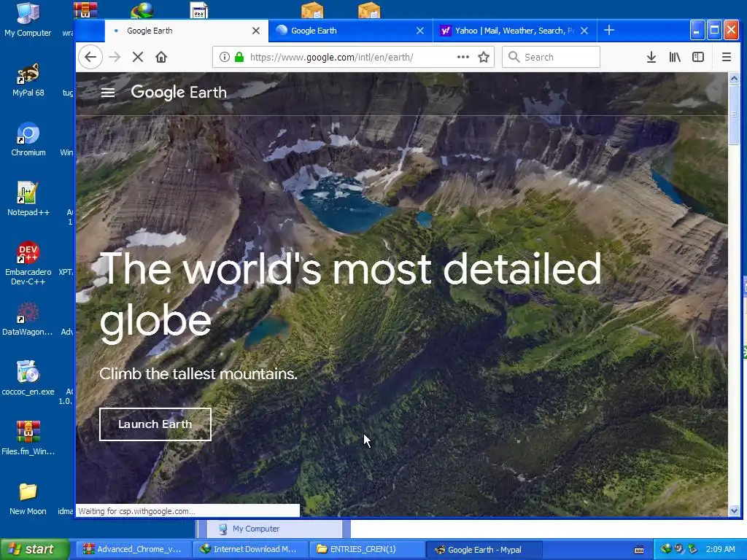Click the My Computer window behind browser
This screenshot has width=747, height=560.
point(274,529)
